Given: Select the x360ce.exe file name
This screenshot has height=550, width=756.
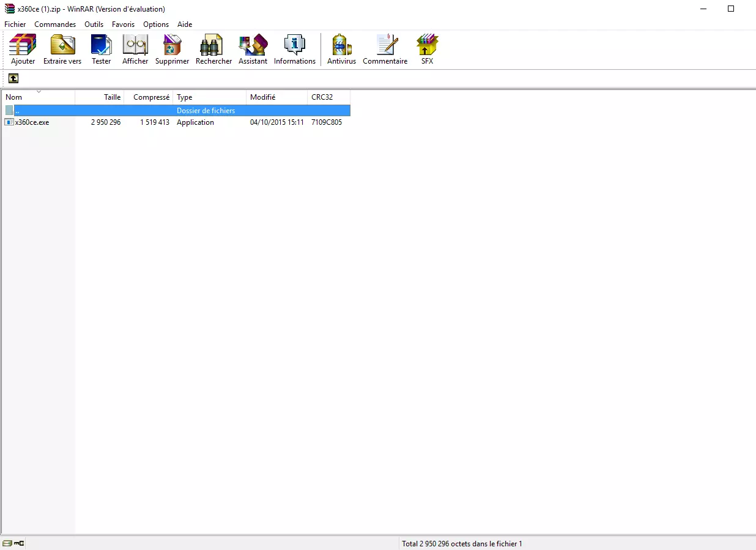Looking at the screenshot, I should pos(32,122).
